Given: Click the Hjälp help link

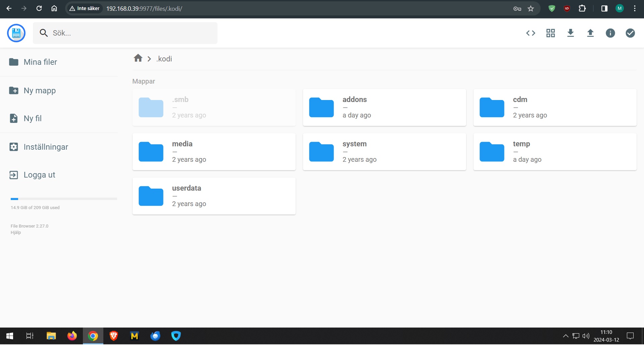Looking at the screenshot, I should (x=16, y=232).
